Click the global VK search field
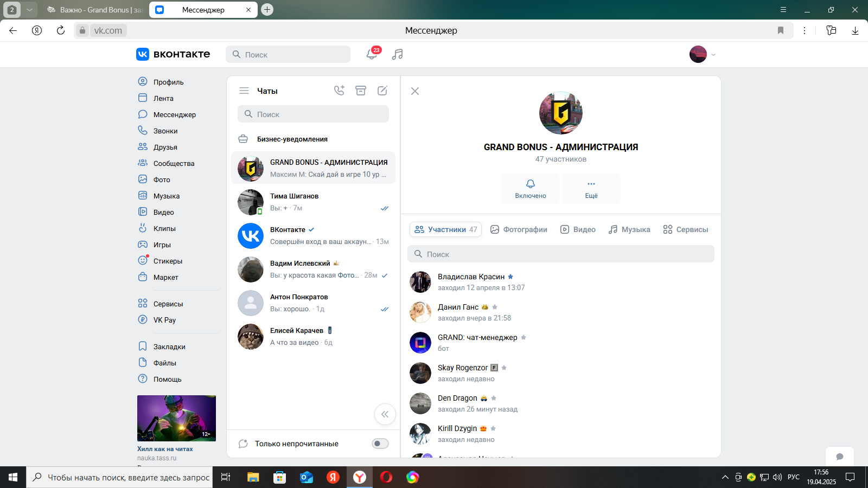This screenshot has width=868, height=488. [288, 54]
